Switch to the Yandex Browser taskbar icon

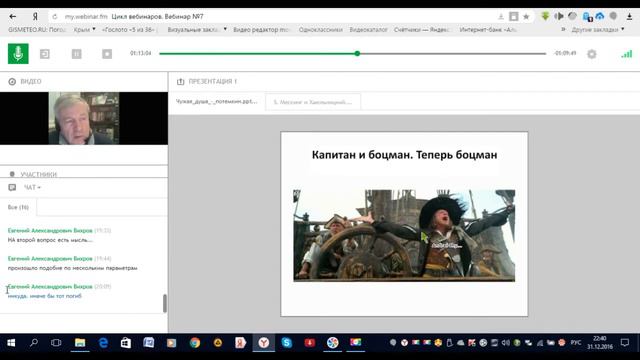point(264,343)
